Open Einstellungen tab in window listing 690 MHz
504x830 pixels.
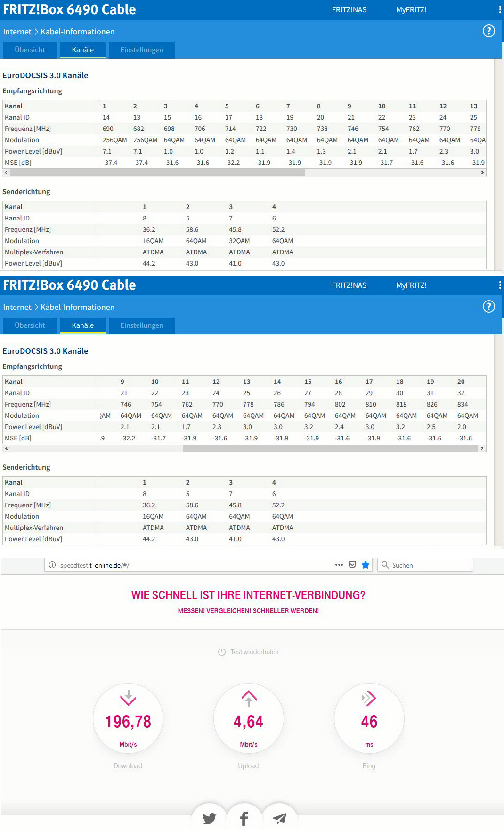click(142, 50)
